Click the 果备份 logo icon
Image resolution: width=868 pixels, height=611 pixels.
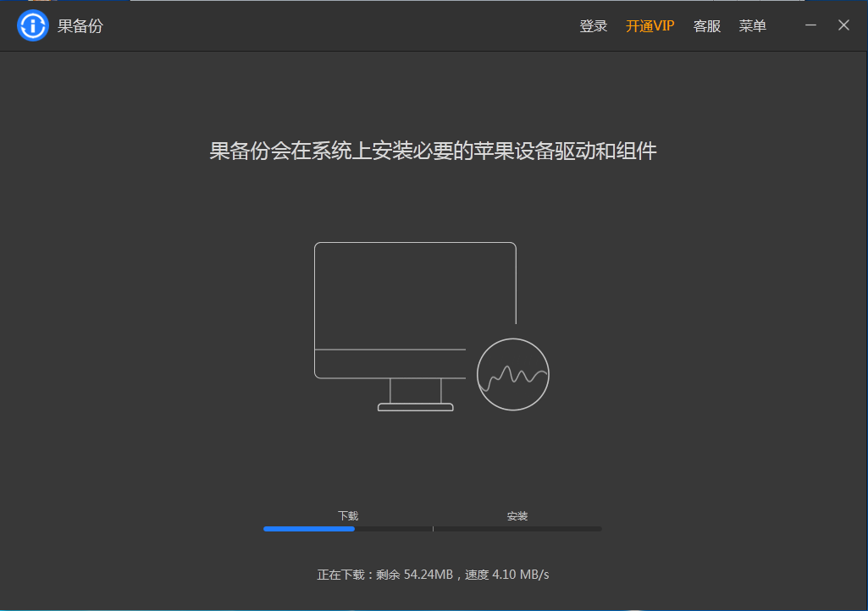point(32,25)
